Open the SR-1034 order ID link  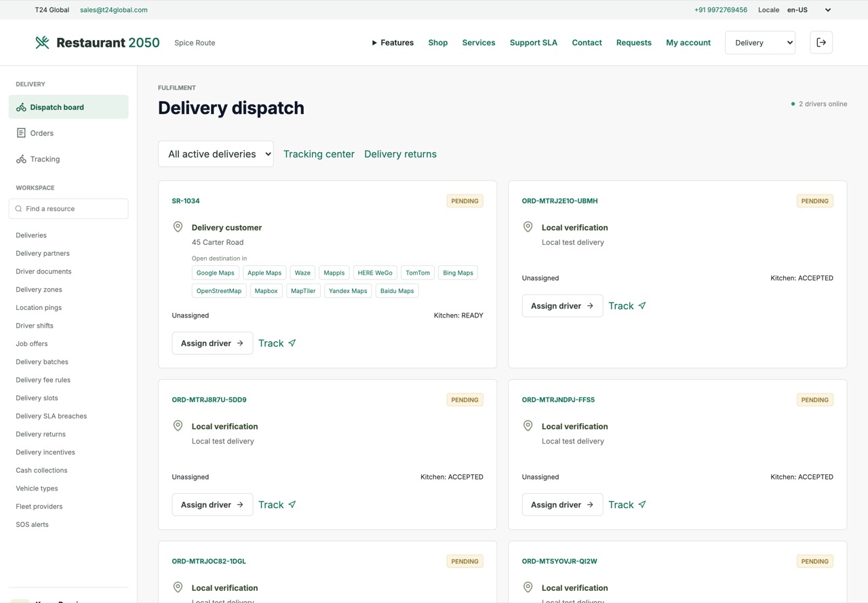(x=186, y=201)
